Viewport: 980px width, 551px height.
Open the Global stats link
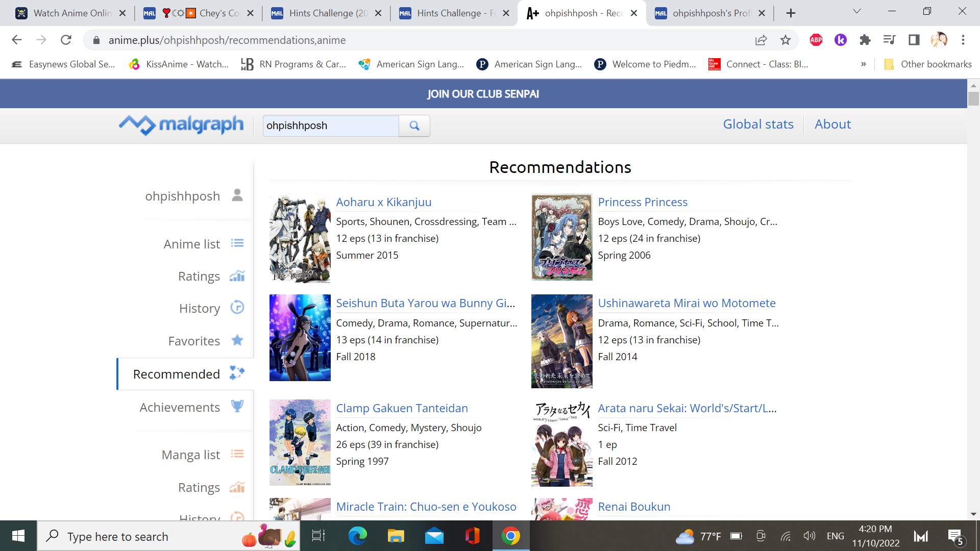tap(758, 124)
